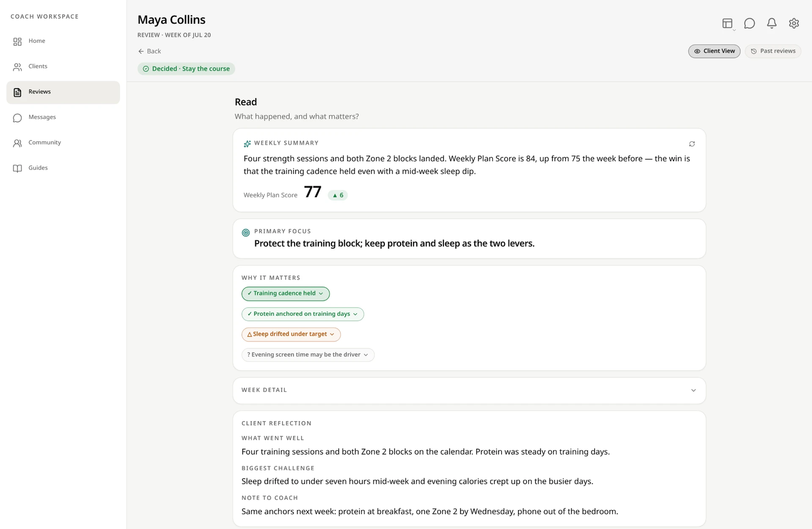
Task: Click the Primary Focus statement text
Action: [394, 243]
